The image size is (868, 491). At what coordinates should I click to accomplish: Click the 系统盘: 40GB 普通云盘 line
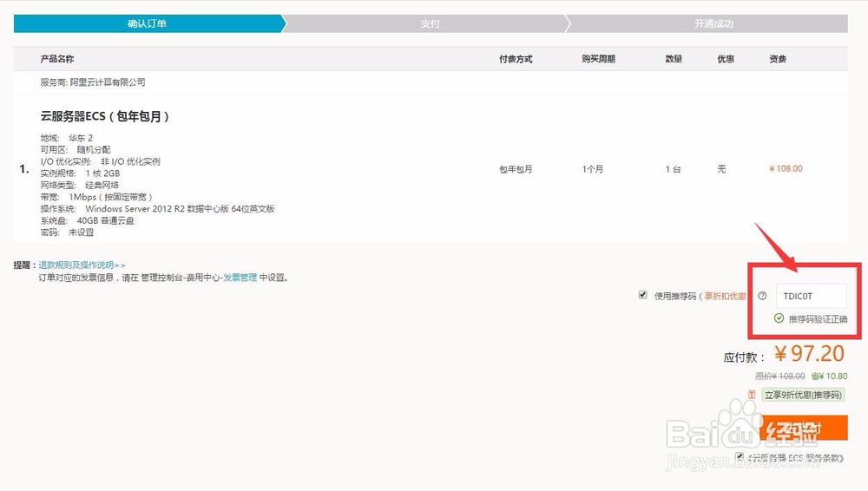point(87,220)
